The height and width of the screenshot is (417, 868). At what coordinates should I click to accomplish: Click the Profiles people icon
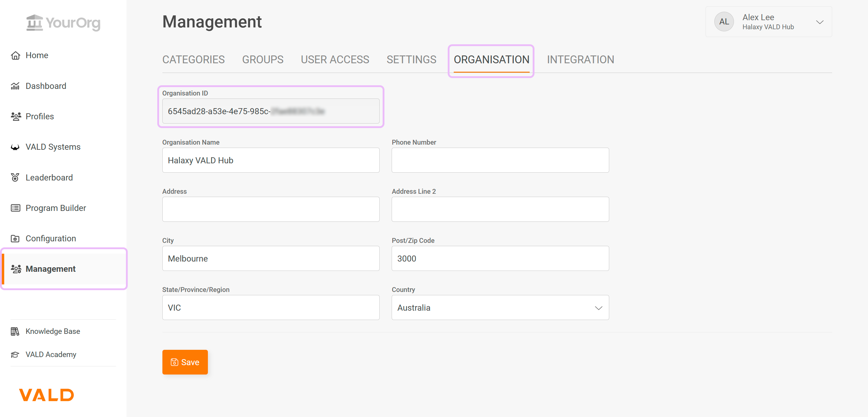coord(15,116)
